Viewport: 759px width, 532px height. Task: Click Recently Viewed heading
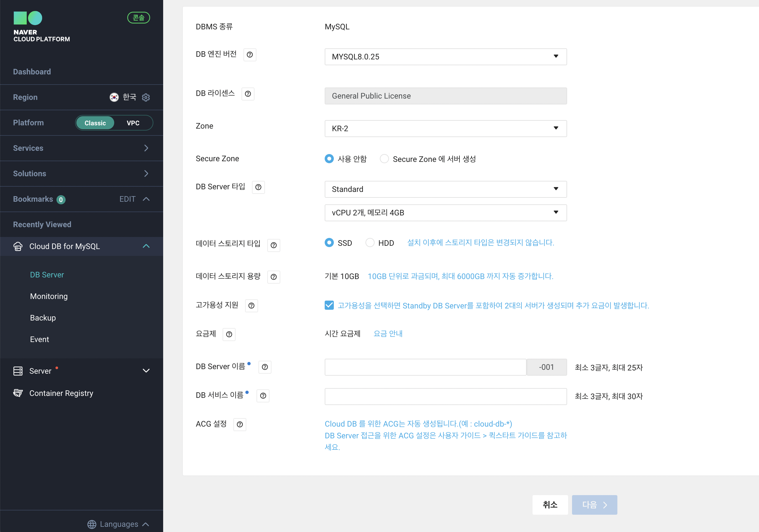[42, 225]
